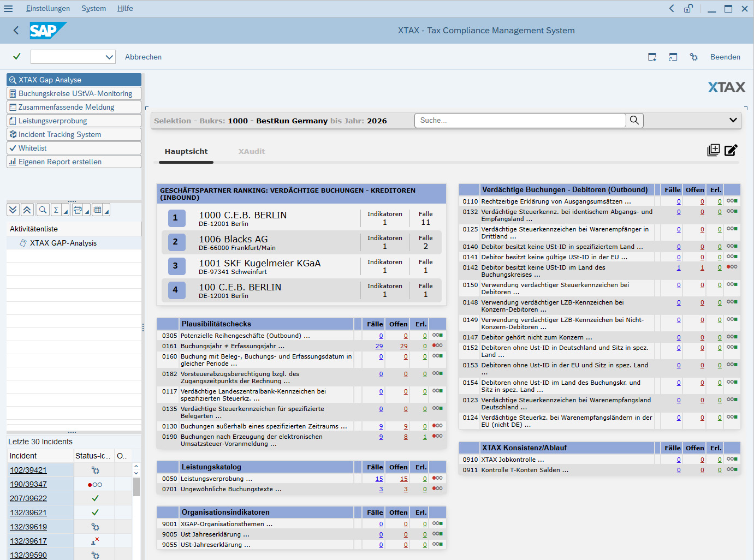Click the create new session icon
Image resolution: width=754 pixels, height=560 pixels.
point(652,57)
